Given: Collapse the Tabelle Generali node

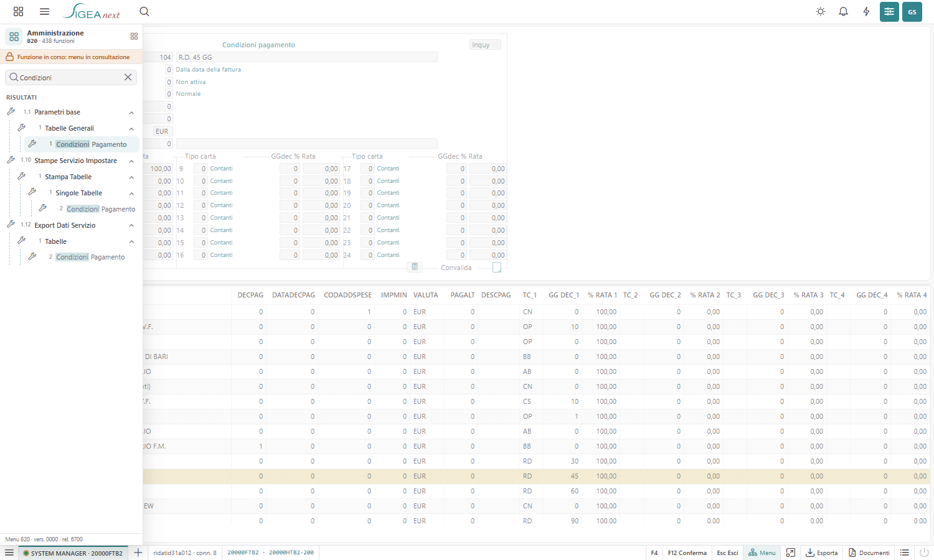Looking at the screenshot, I should pos(131,129).
